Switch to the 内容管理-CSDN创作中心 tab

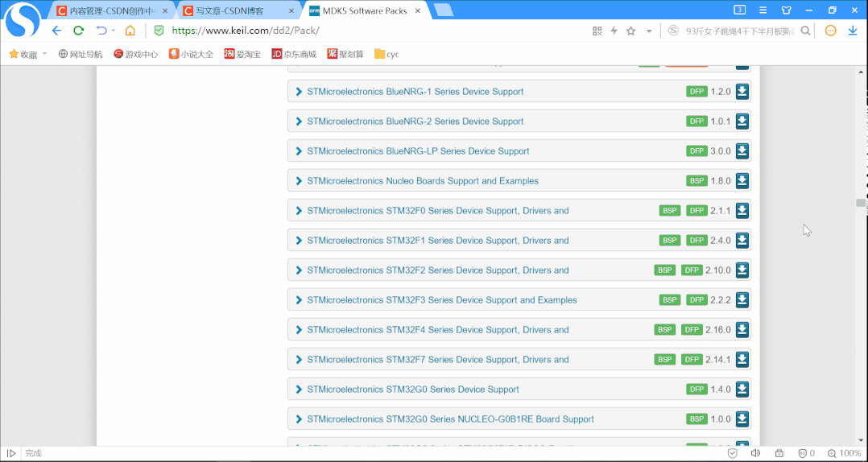pos(114,10)
